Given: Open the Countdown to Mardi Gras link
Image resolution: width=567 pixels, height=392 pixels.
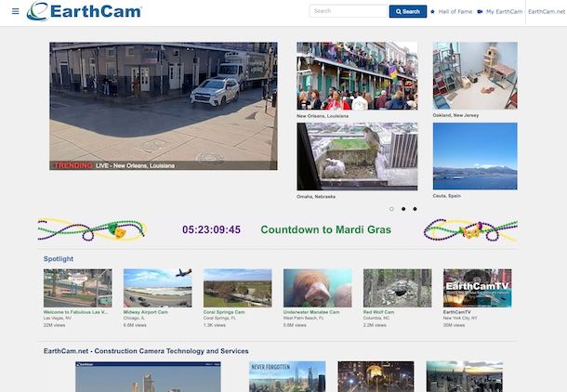Looking at the screenshot, I should (321, 229).
